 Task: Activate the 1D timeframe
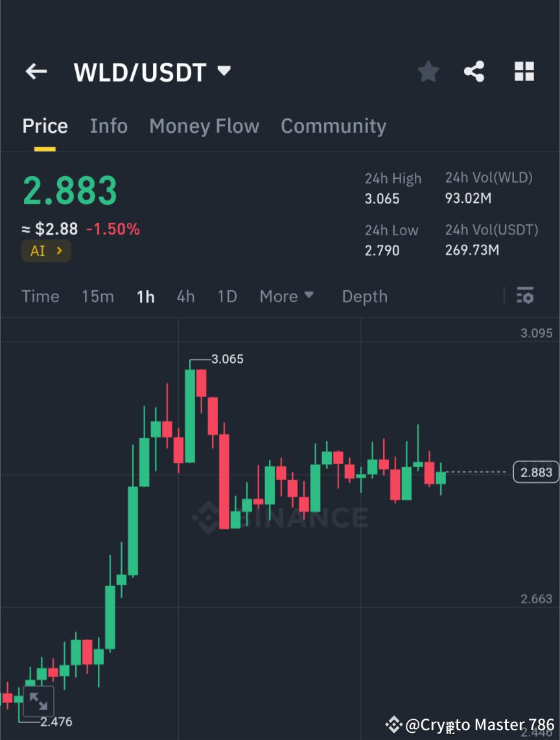click(227, 296)
